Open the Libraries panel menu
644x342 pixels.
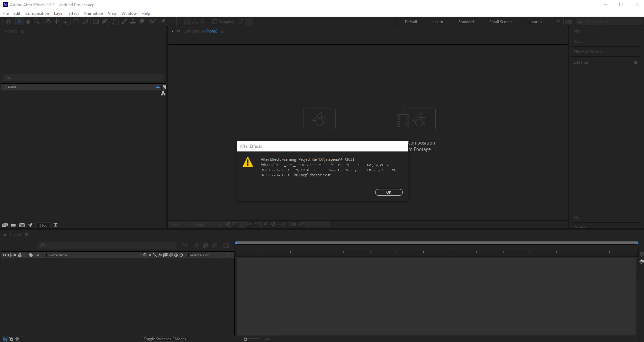pyautogui.click(x=635, y=62)
